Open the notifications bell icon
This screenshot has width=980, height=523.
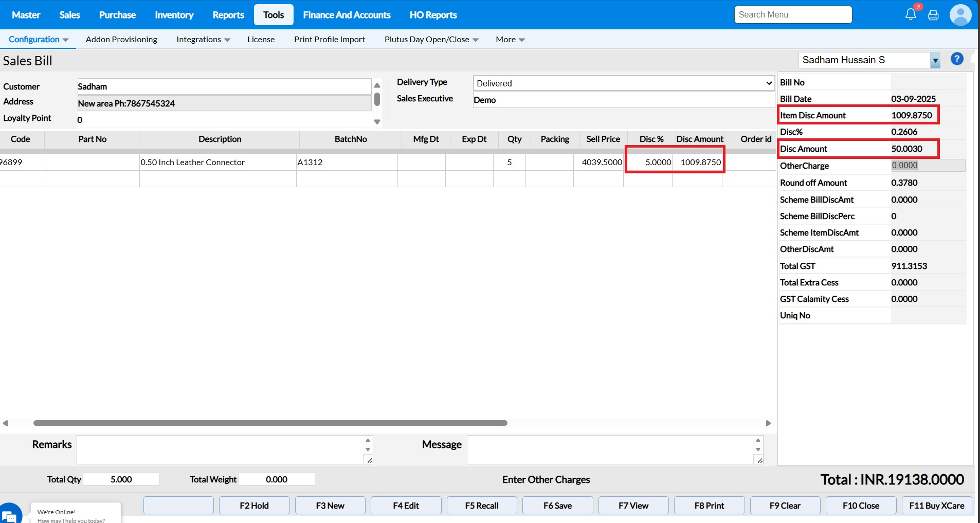(911, 14)
